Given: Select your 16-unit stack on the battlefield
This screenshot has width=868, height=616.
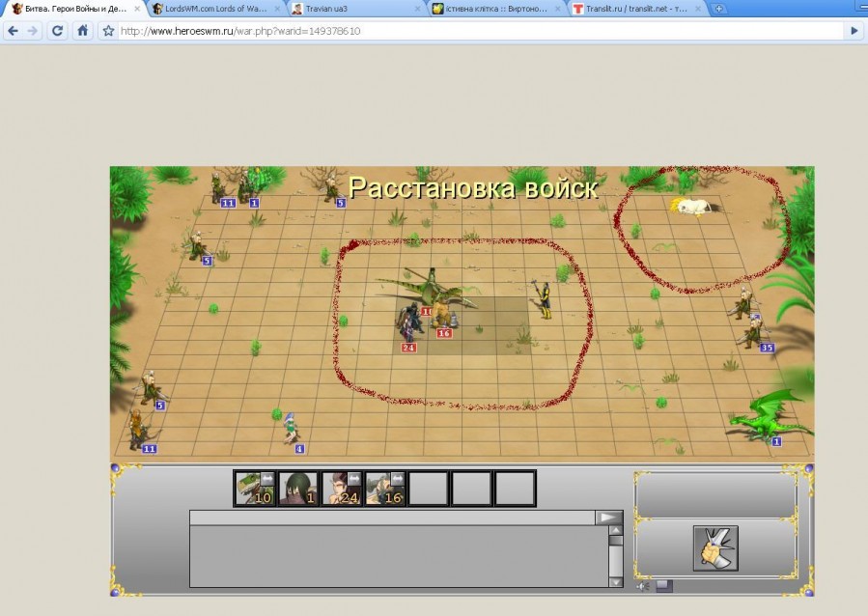Looking at the screenshot, I should (x=443, y=320).
